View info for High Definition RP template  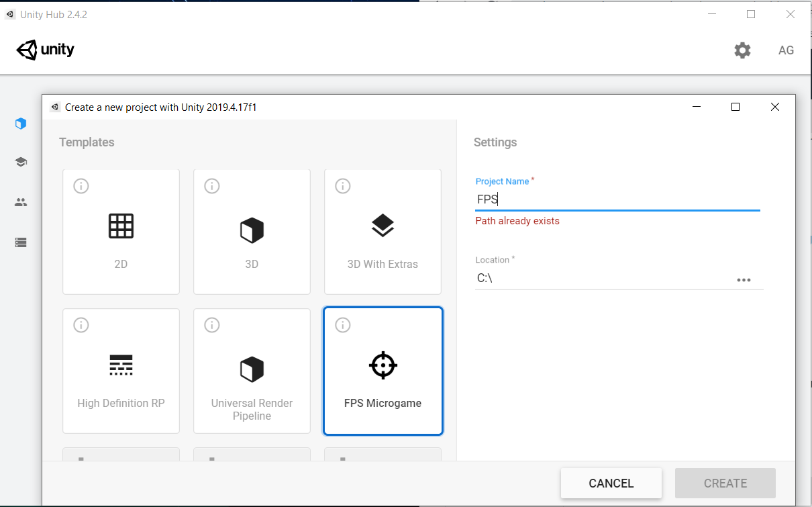[81, 325]
